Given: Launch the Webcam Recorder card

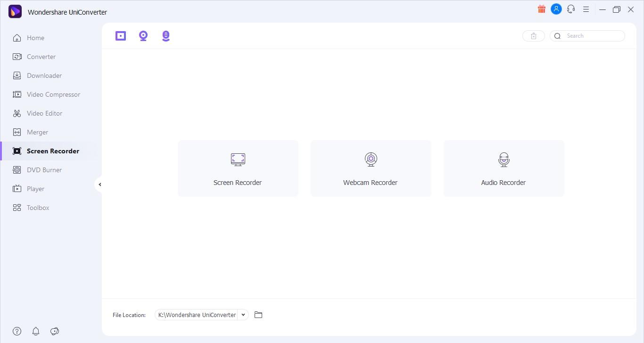Looking at the screenshot, I should [371, 168].
